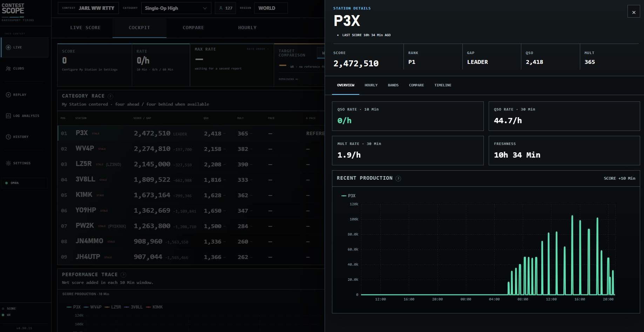This screenshot has width=644, height=332.
Task: Open Log Analysis via its chart icon
Action: click(8, 116)
